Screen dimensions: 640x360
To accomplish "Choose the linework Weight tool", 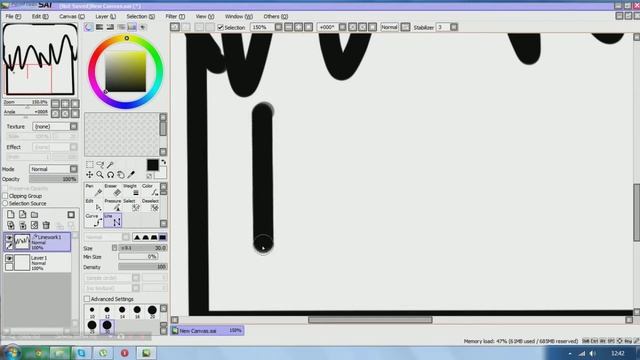I will pyautogui.click(x=131, y=190).
